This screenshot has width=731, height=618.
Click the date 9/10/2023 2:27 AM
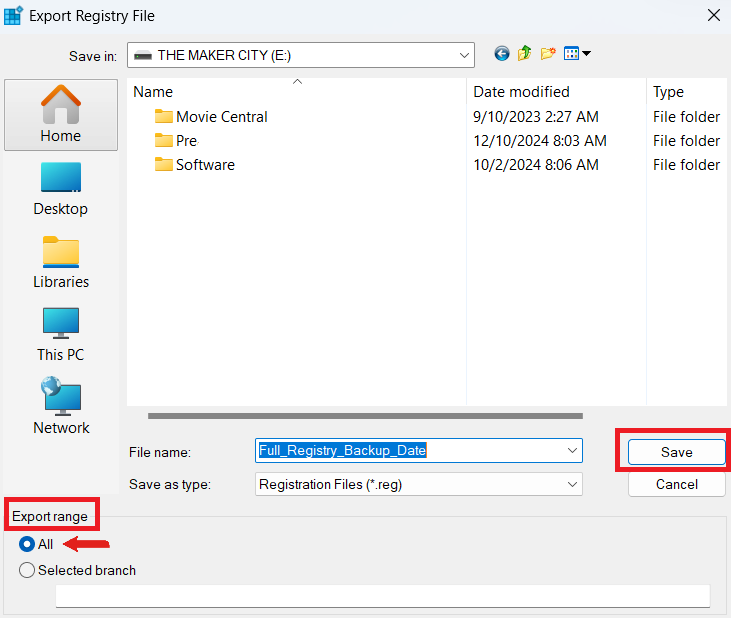coord(536,117)
